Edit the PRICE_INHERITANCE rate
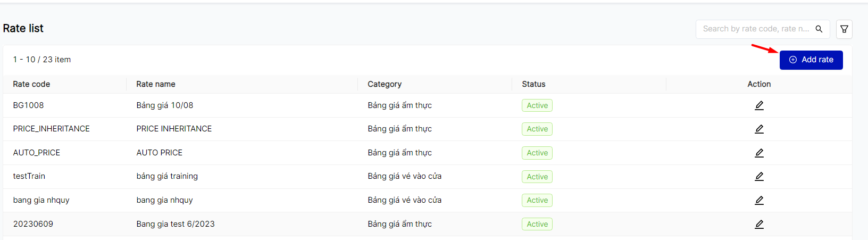868x240 pixels. click(759, 129)
